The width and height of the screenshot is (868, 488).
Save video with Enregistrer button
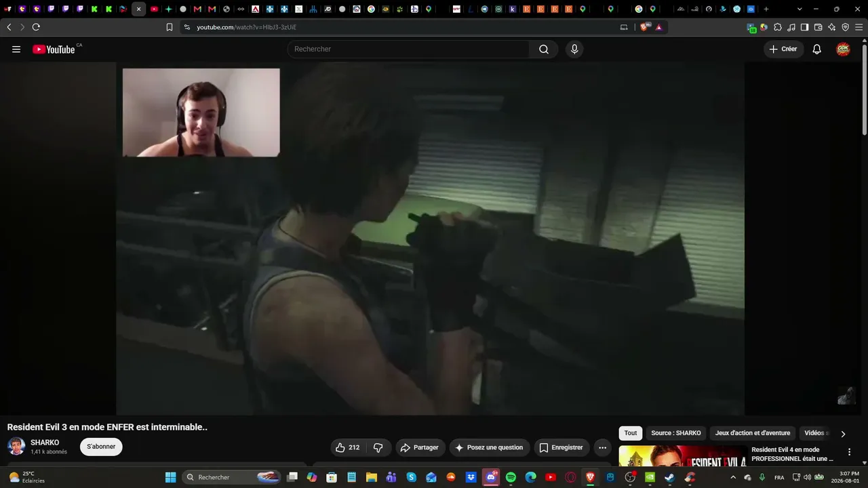point(561,447)
